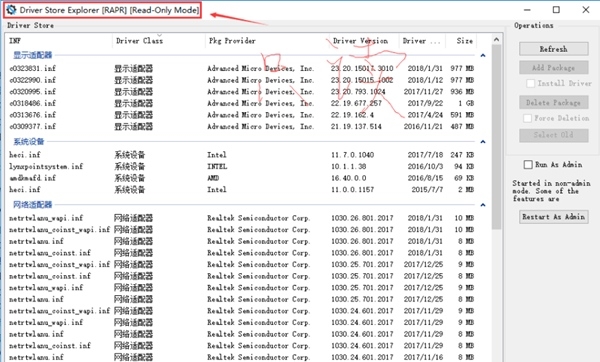Viewport: 600px width, 362px height.
Task: Sort by the Size column header
Action: [x=461, y=41]
